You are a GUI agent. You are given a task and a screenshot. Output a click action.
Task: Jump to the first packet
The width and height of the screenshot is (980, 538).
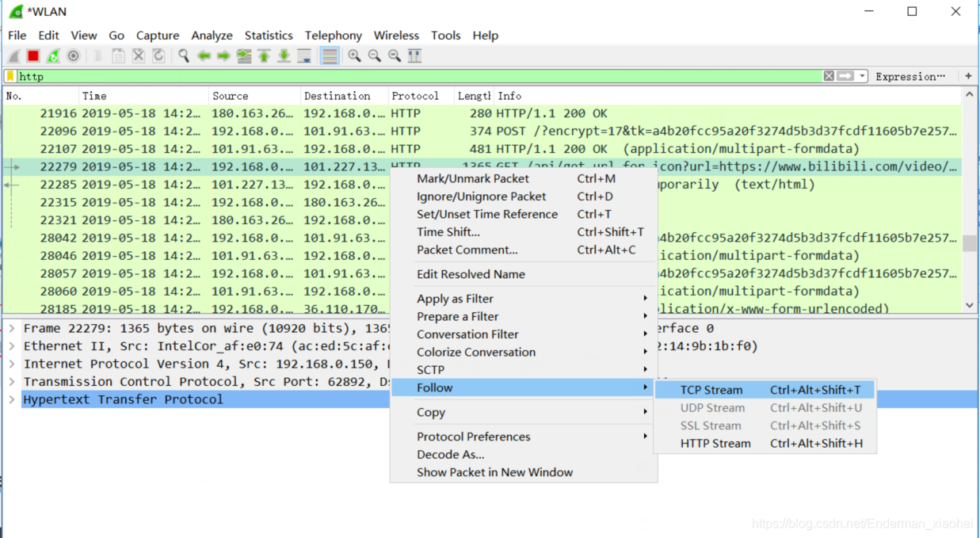tap(264, 56)
